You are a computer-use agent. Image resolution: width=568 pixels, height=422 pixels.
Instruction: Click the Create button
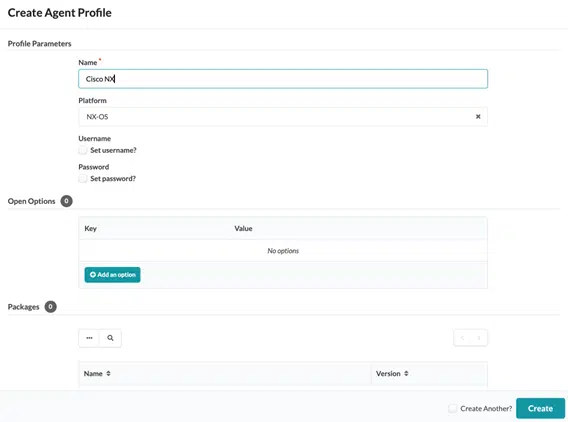point(540,408)
